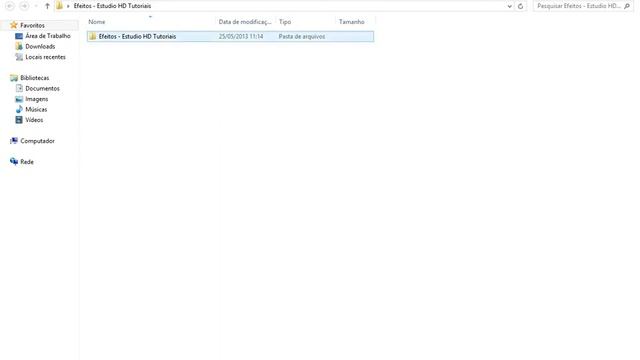Viewport: 640px width, 360px height.
Task: Open the Imagens library
Action: (37, 99)
